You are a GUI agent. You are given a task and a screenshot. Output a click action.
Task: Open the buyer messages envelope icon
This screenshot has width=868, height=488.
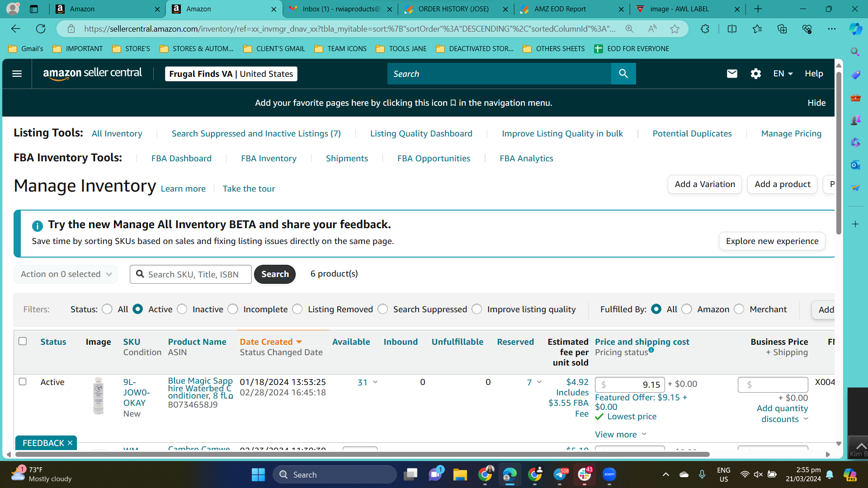(x=732, y=74)
